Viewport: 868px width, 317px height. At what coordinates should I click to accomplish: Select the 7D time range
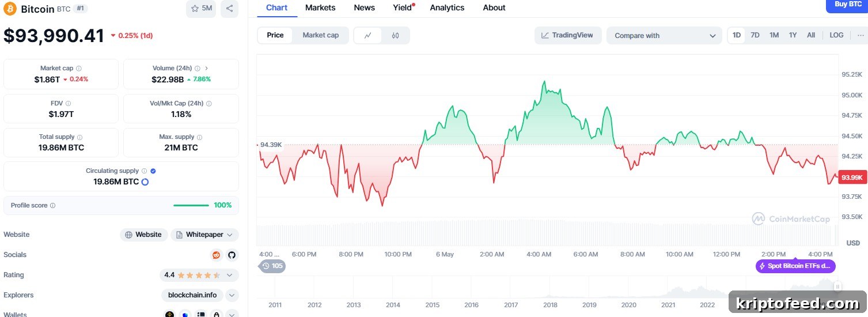pyautogui.click(x=755, y=35)
